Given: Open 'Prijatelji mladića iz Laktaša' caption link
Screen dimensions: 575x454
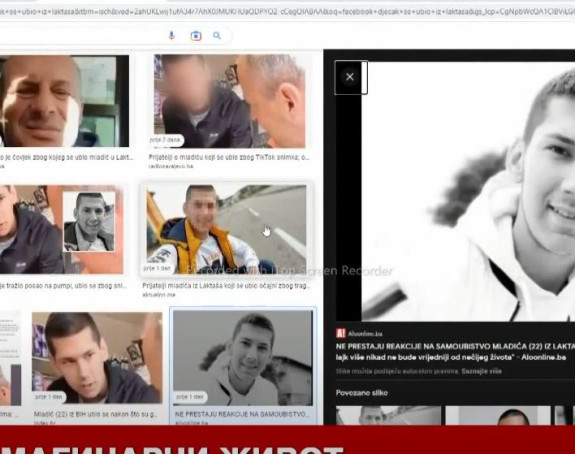Looking at the screenshot, I should tap(226, 285).
